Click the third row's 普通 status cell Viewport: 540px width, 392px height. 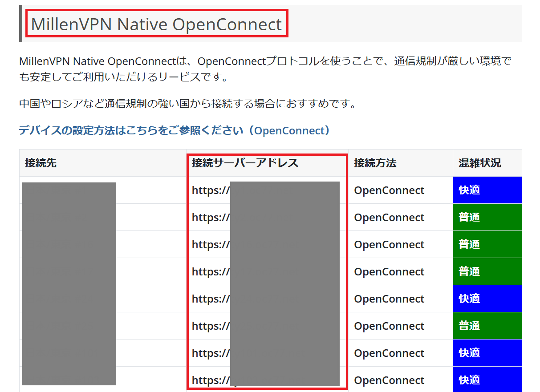[487, 244]
